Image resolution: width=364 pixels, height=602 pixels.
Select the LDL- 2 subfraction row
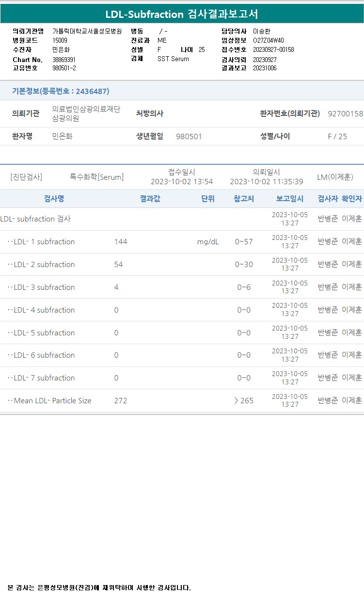click(x=182, y=265)
